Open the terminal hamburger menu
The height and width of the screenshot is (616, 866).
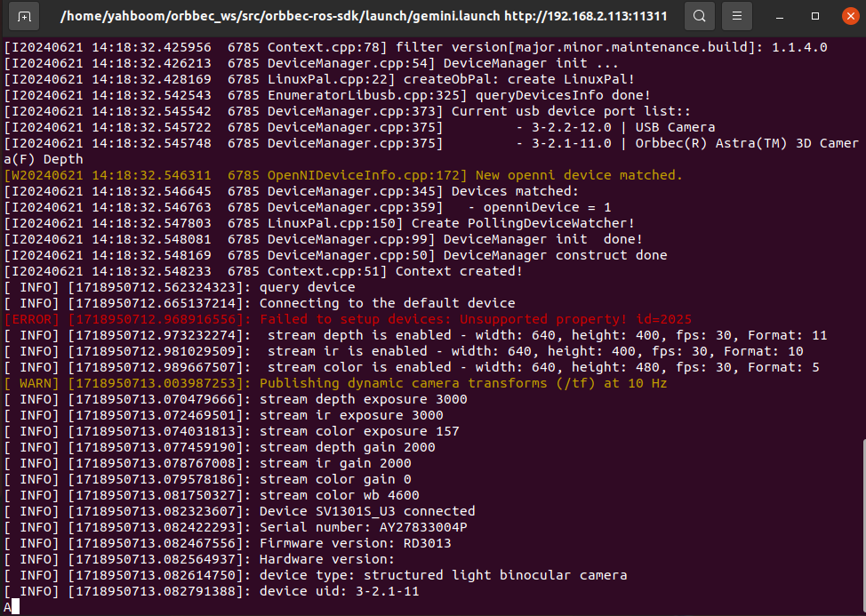tap(737, 16)
